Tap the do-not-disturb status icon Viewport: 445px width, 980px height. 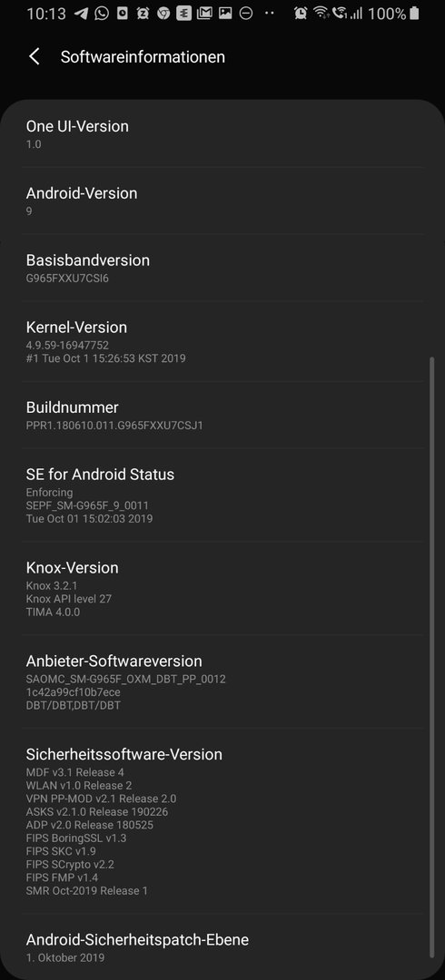click(x=246, y=13)
